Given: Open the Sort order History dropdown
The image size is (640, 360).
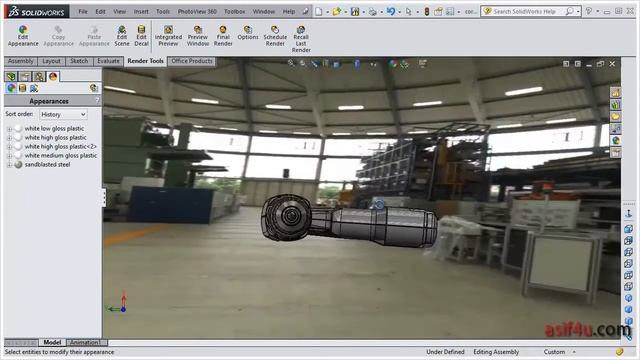Looking at the screenshot, I should 63,114.
